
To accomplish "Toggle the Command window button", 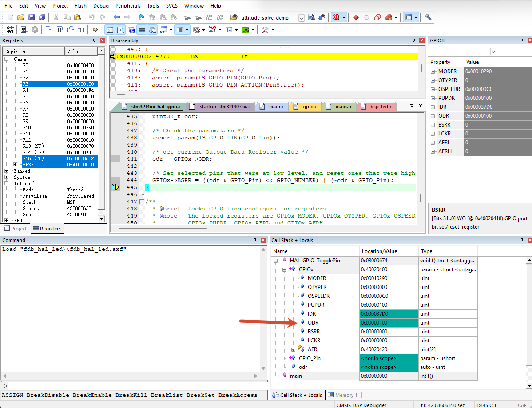I will (x=110, y=30).
